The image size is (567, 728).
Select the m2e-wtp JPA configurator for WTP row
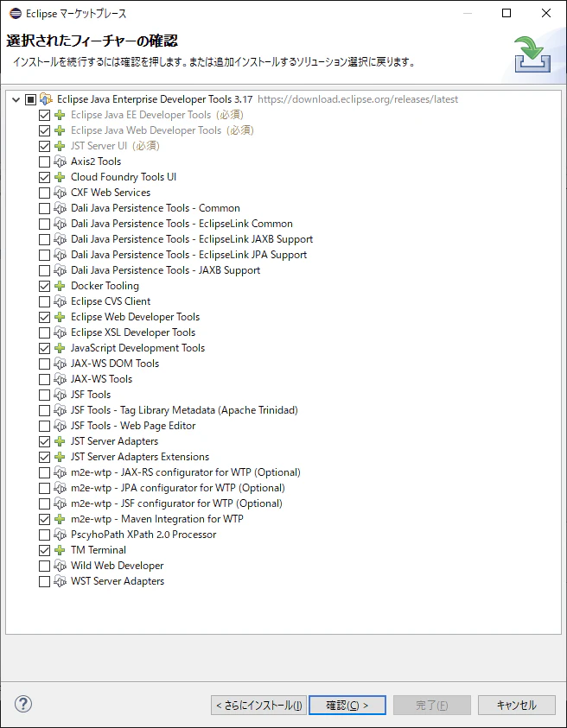178,488
